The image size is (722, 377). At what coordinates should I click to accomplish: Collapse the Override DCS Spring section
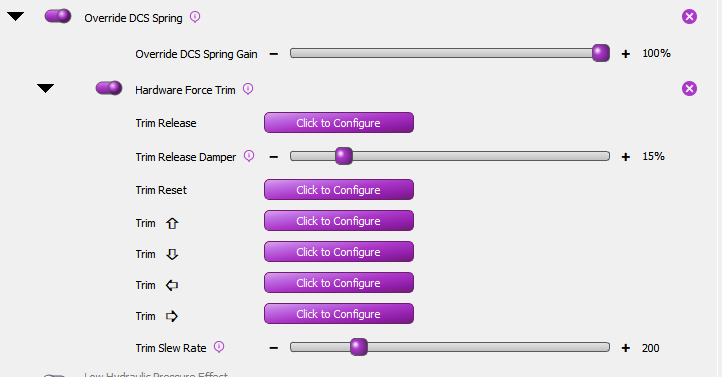tap(16, 17)
